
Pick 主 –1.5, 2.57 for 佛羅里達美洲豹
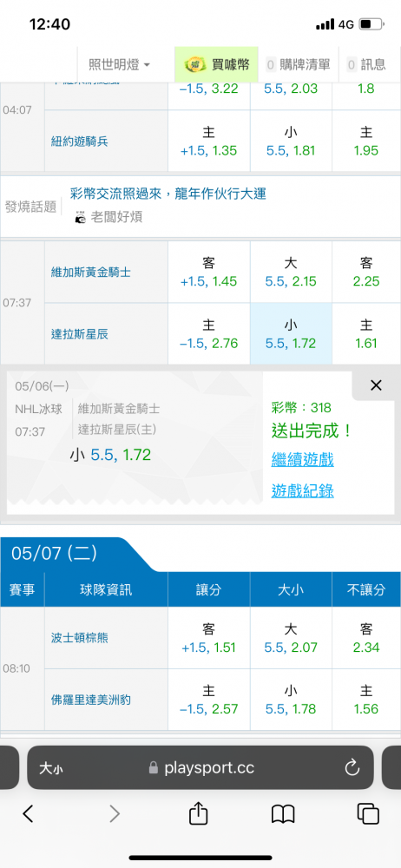click(209, 700)
